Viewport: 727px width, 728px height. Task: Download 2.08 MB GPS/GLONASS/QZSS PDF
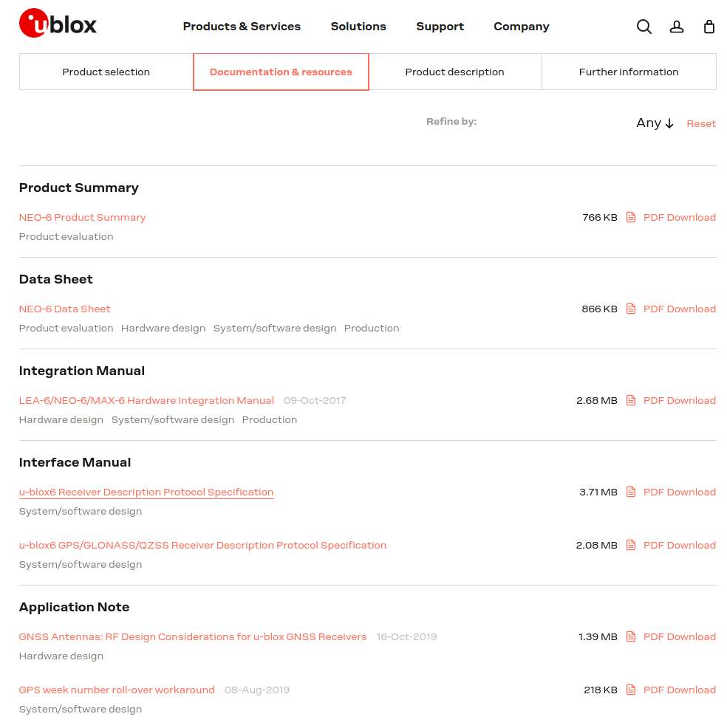[679, 545]
